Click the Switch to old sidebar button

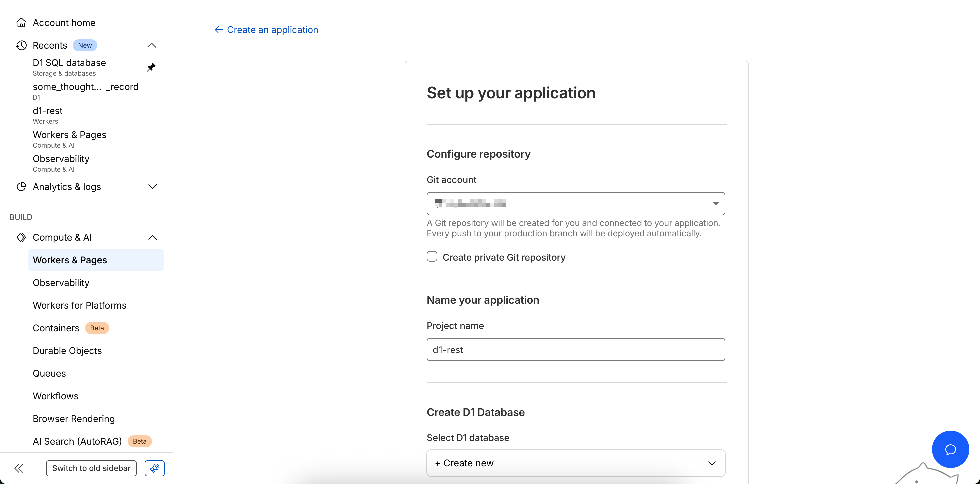91,468
